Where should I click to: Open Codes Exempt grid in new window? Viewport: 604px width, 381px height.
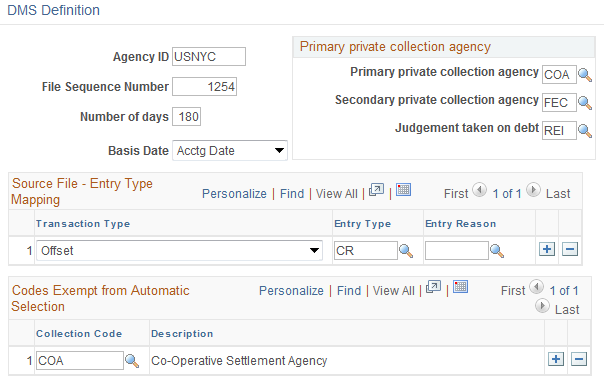pyautogui.click(x=433, y=287)
